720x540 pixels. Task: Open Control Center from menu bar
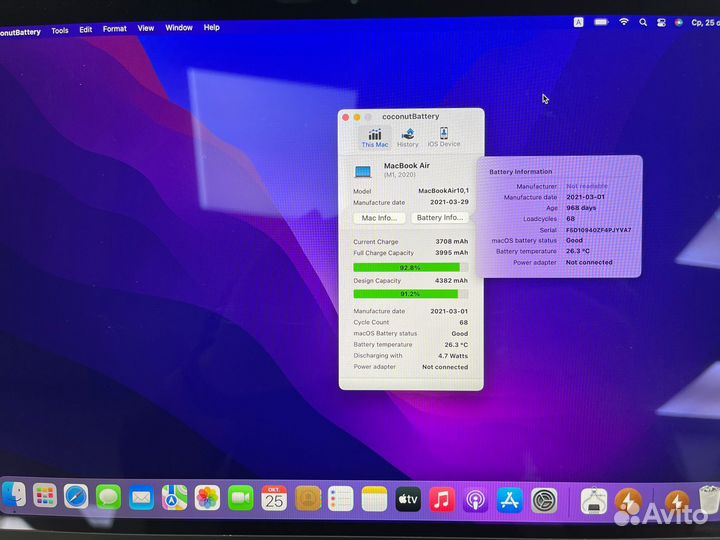[661, 22]
